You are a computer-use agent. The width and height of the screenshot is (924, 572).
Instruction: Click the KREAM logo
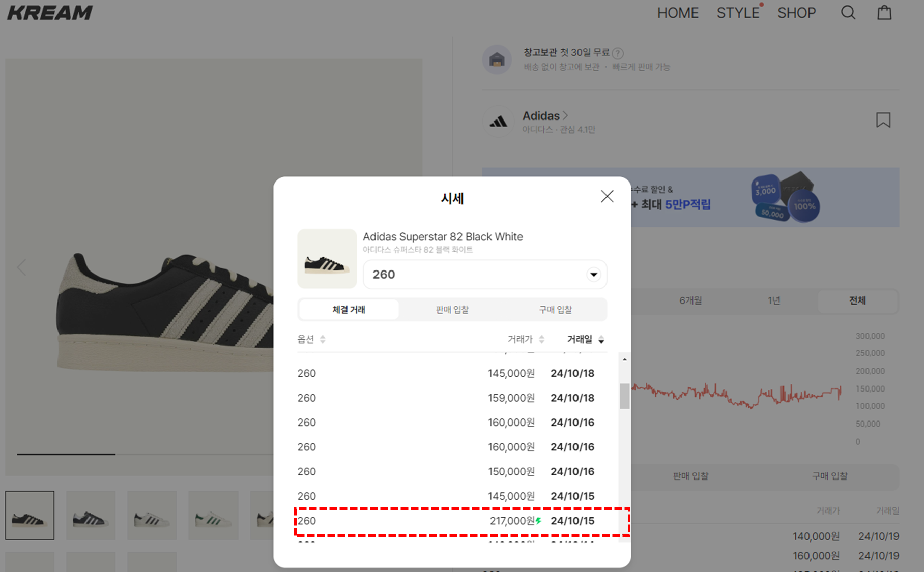(x=50, y=13)
